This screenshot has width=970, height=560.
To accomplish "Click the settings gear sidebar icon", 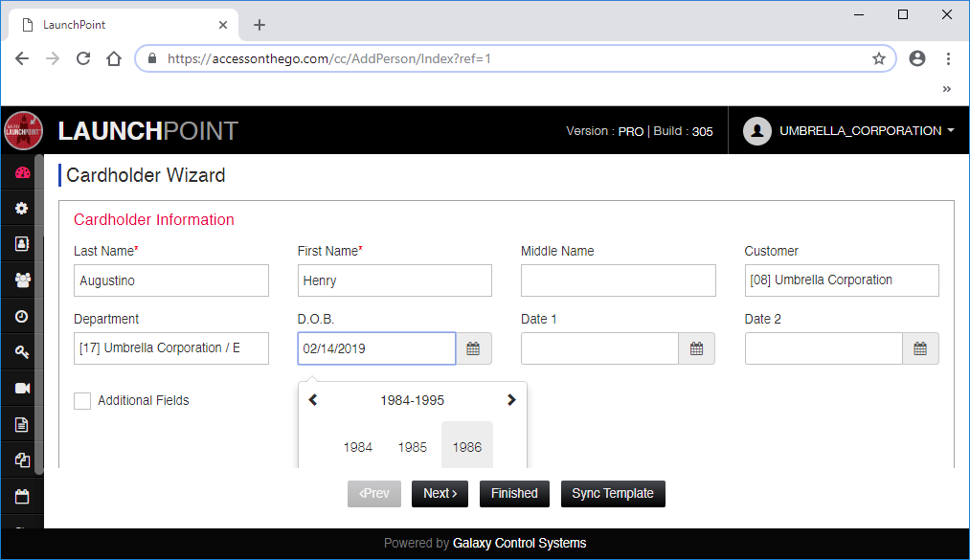I will [x=22, y=209].
